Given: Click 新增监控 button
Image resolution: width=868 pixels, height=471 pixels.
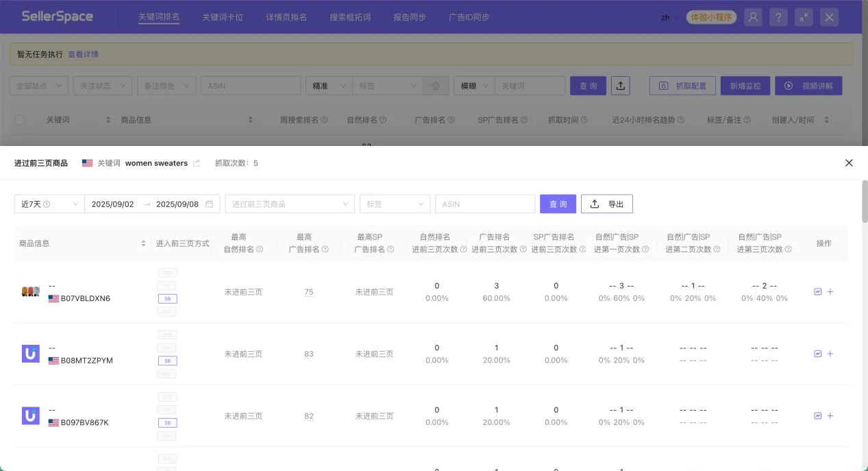Looking at the screenshot, I should 745,86.
